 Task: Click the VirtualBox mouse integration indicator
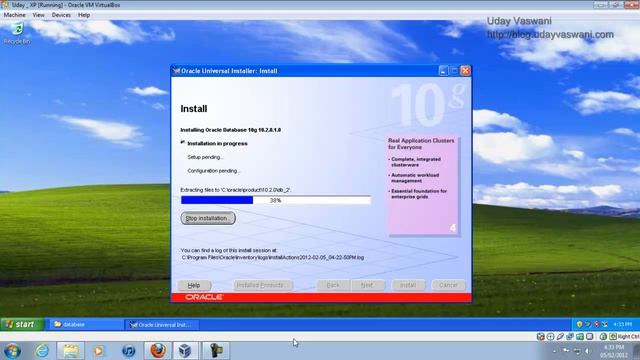tap(603, 337)
